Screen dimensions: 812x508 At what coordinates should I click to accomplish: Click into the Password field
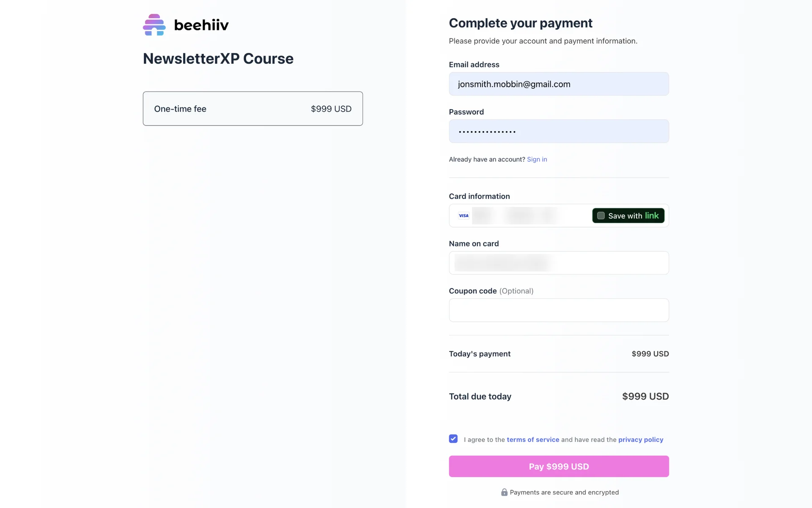(559, 132)
